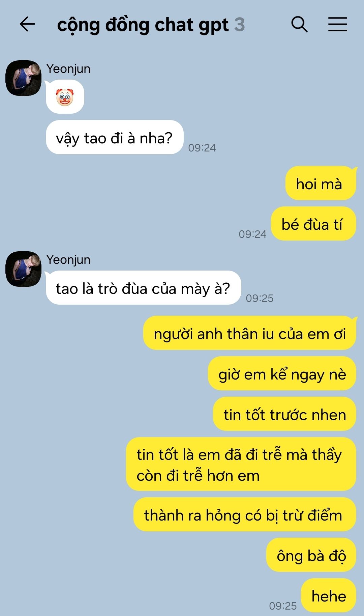Tap the 'tin tốt là em đã đi trễ' bubble
This screenshot has width=364, height=616.
[x=241, y=464]
